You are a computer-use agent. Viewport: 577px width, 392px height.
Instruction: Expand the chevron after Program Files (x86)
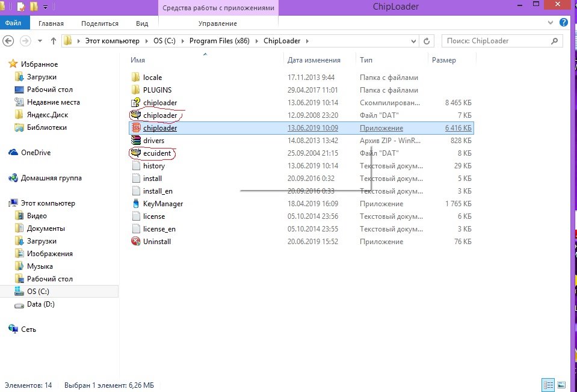click(257, 41)
